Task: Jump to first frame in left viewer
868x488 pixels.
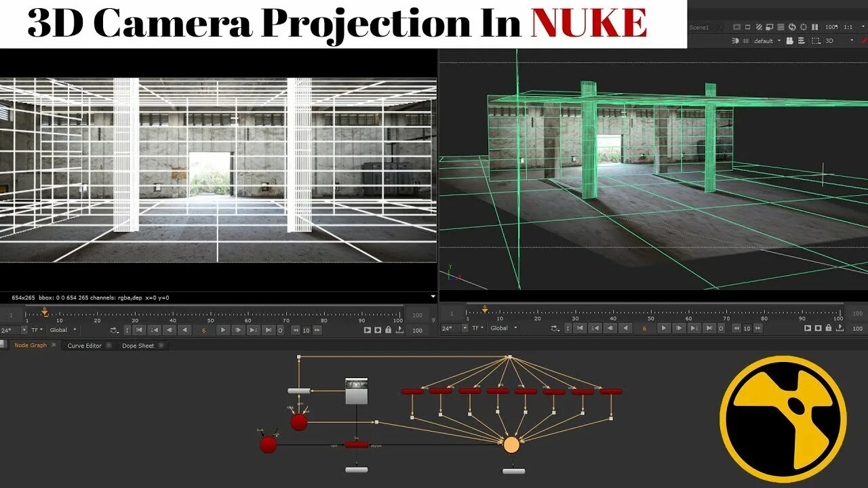Action: [x=138, y=330]
